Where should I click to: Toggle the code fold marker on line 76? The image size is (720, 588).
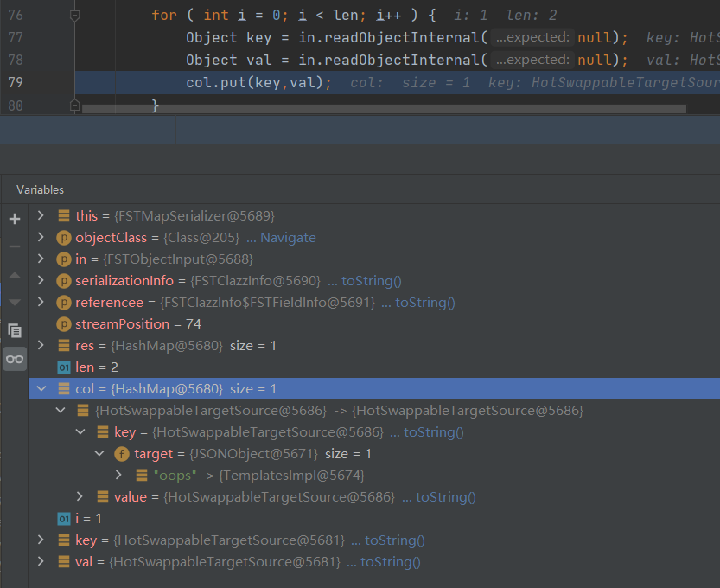coord(74,16)
